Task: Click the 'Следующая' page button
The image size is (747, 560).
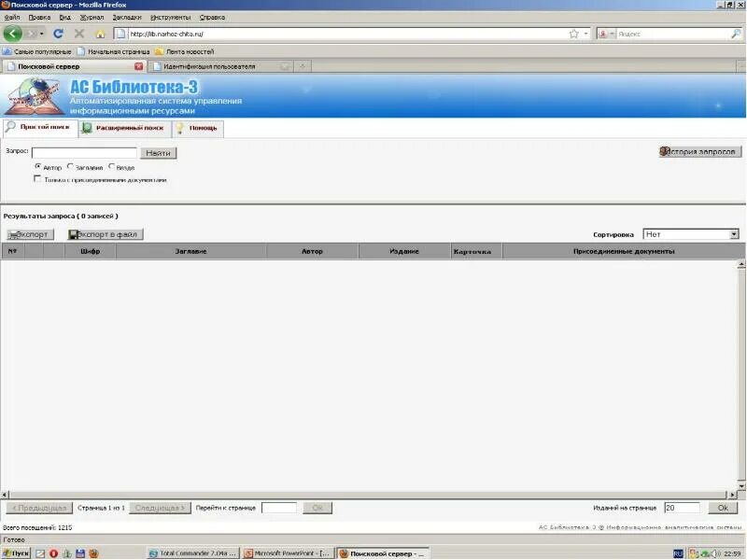Action: point(160,508)
